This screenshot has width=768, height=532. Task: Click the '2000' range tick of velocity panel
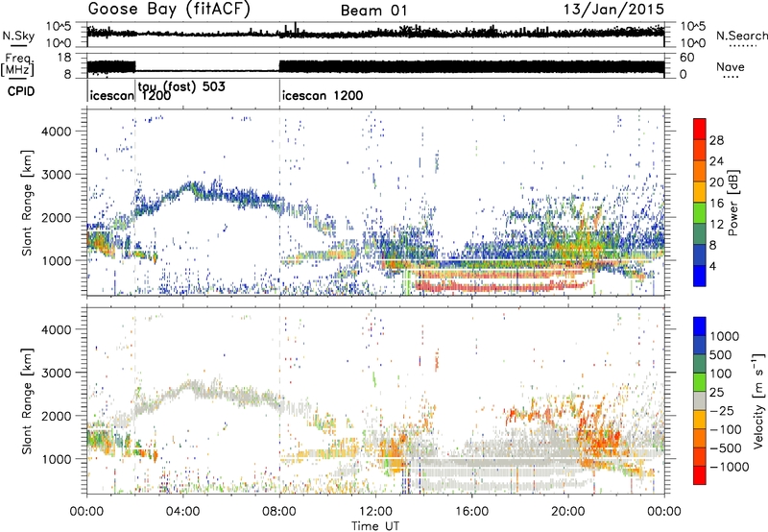[x=57, y=416]
